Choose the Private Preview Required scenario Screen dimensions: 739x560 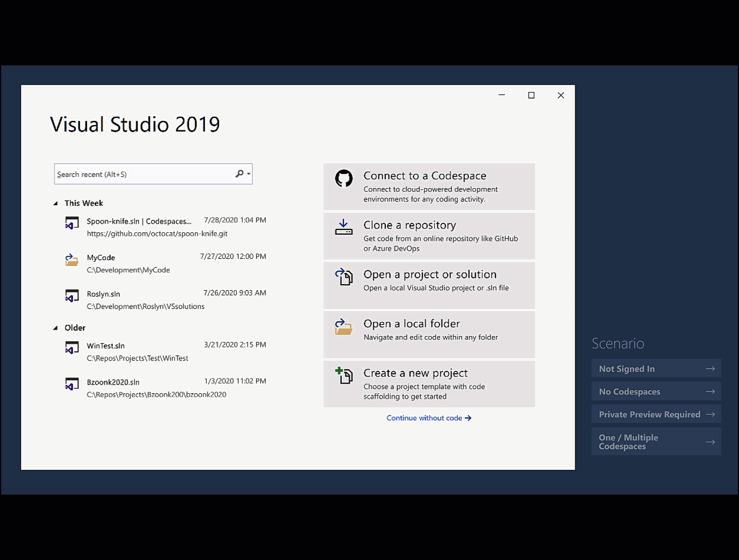click(x=656, y=414)
